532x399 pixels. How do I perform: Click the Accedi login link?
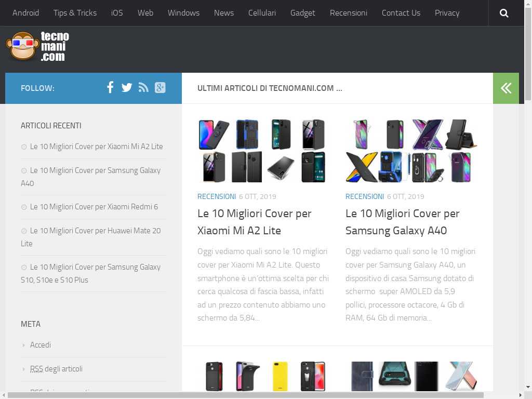click(41, 345)
